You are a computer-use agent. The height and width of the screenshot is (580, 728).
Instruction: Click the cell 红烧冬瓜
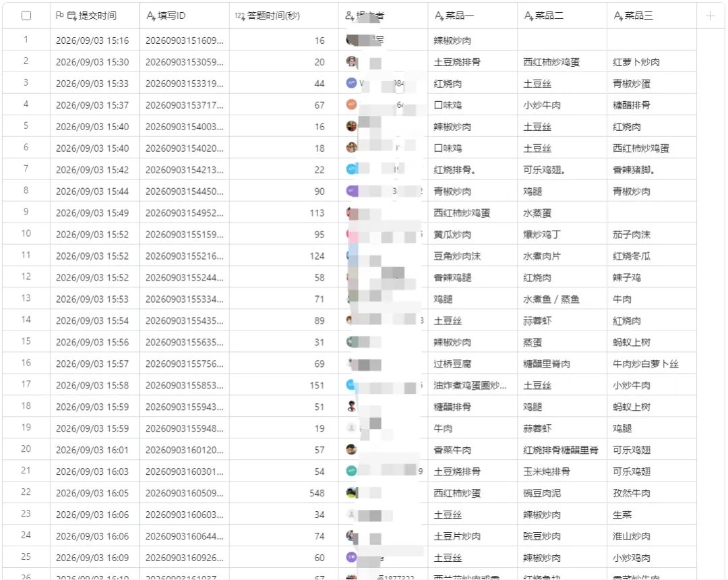tap(652, 256)
